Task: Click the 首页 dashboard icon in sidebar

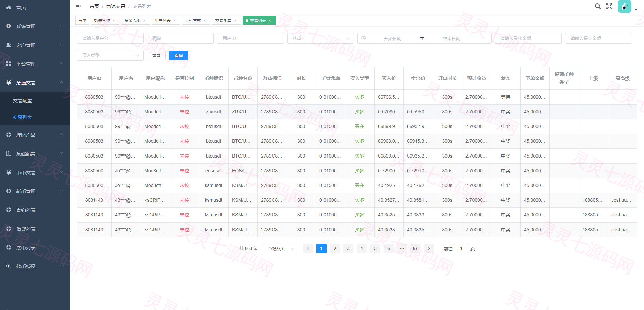Action: (x=9, y=7)
